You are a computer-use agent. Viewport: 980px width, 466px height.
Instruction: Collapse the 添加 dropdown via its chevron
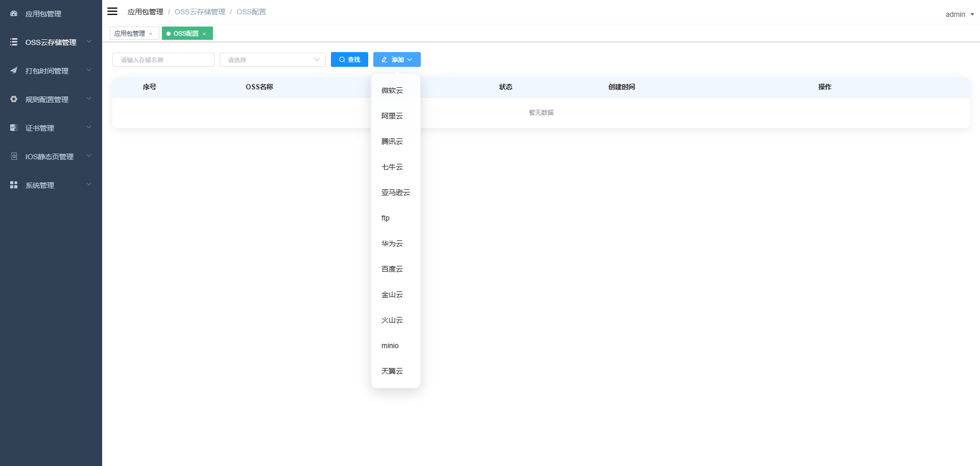(410, 59)
